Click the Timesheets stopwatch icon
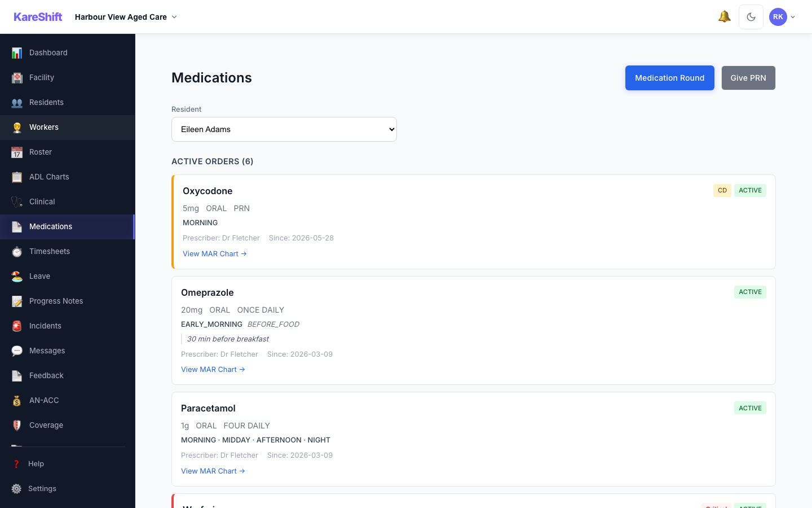The height and width of the screenshot is (508, 812). click(x=17, y=251)
